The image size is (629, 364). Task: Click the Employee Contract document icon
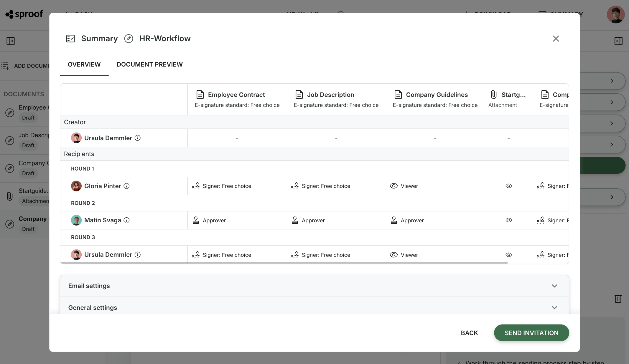coord(200,95)
